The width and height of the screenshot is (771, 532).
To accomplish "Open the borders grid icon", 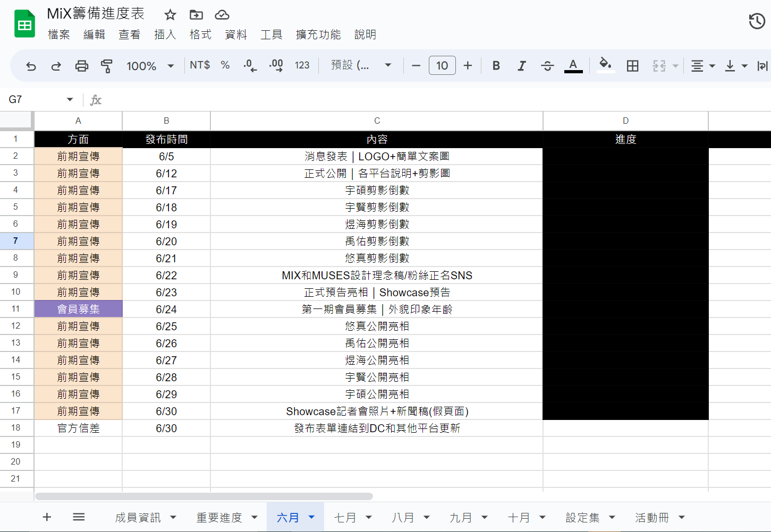I will click(x=632, y=66).
